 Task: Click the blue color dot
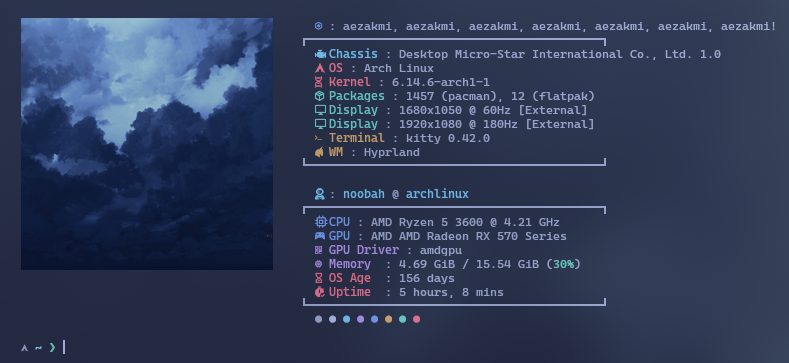(x=374, y=319)
